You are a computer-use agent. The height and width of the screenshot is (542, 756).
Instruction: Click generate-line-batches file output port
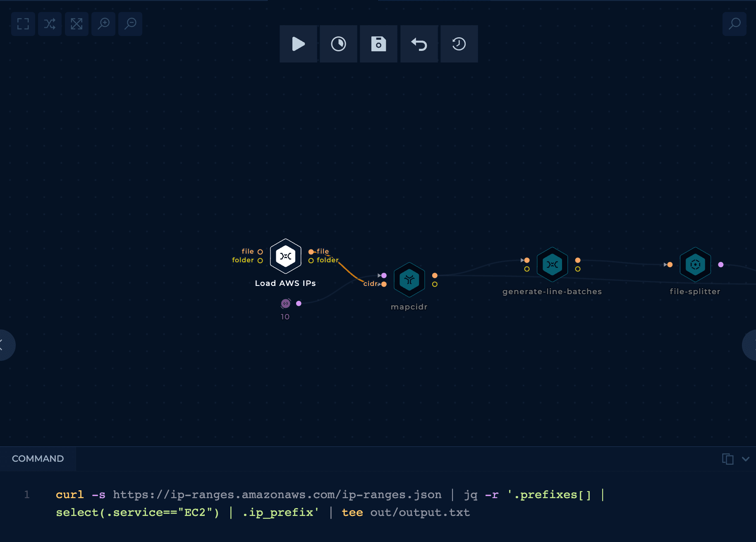(x=578, y=260)
